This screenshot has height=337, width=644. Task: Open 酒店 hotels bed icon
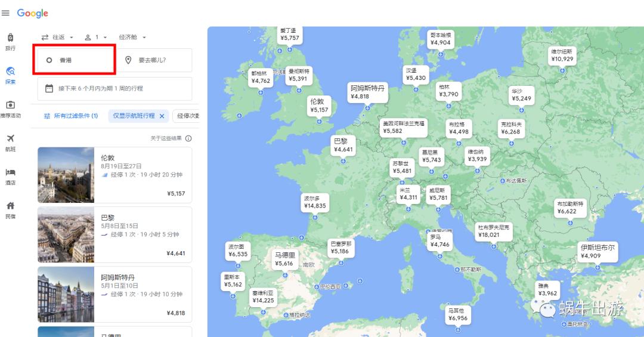(x=10, y=172)
